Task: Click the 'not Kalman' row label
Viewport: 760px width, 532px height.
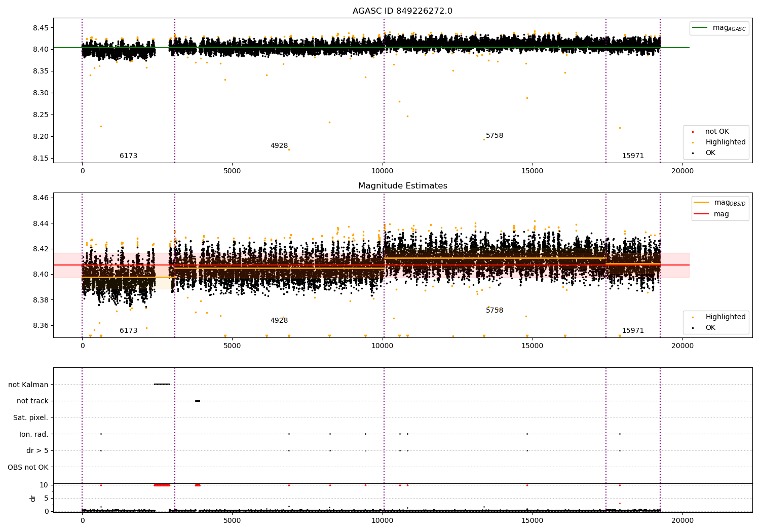Action: [28, 385]
